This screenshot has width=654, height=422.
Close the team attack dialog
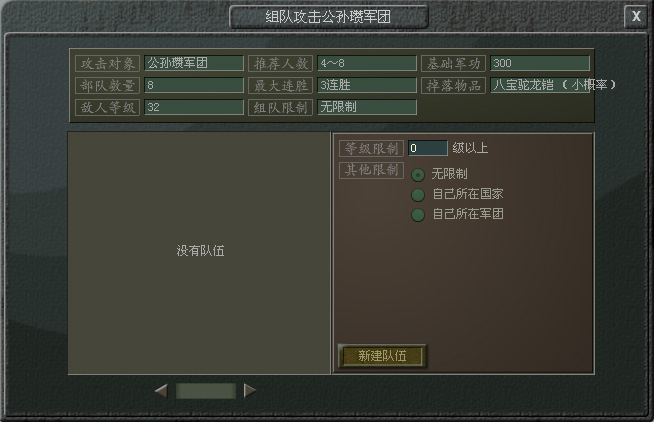[636, 16]
